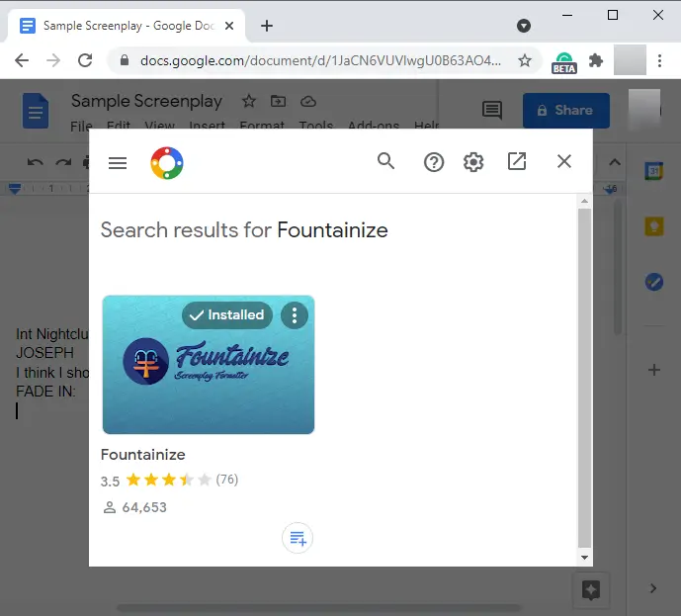
Task: Click the dialog scrollbar down arrow
Action: [584, 558]
